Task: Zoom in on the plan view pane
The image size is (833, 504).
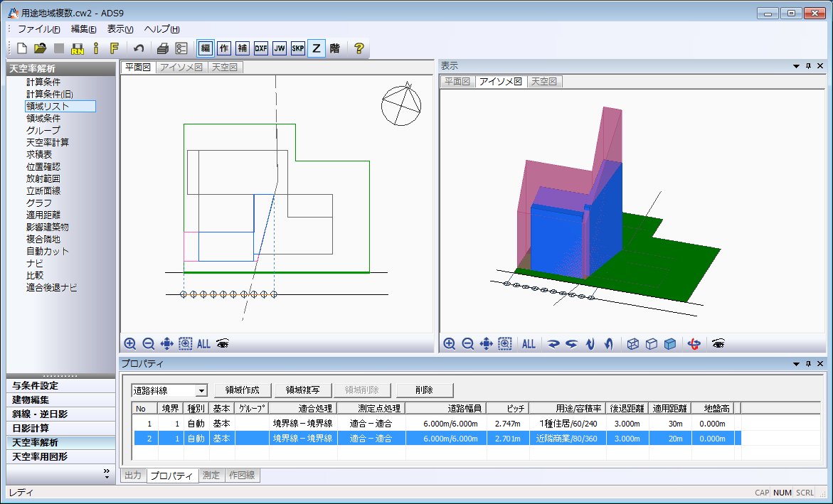Action: (130, 343)
